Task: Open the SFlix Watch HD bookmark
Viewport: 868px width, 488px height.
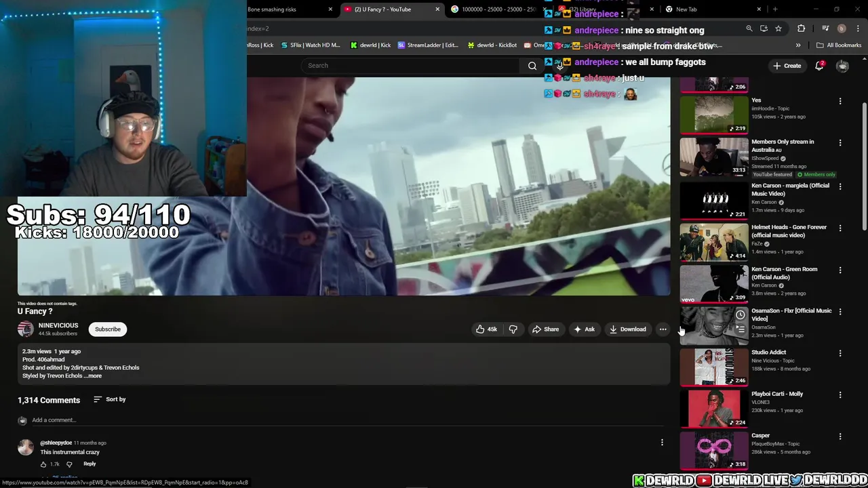Action: coord(311,45)
